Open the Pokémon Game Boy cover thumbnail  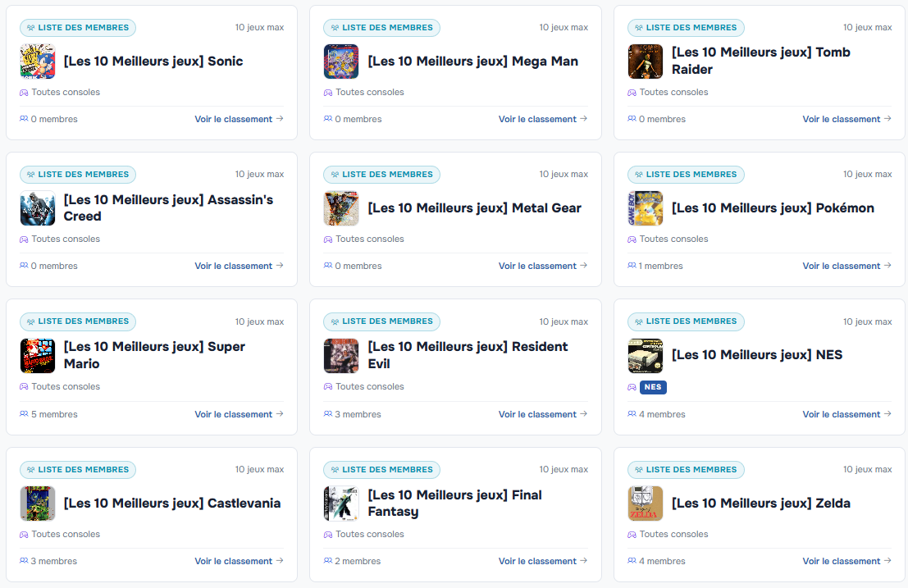tap(645, 208)
